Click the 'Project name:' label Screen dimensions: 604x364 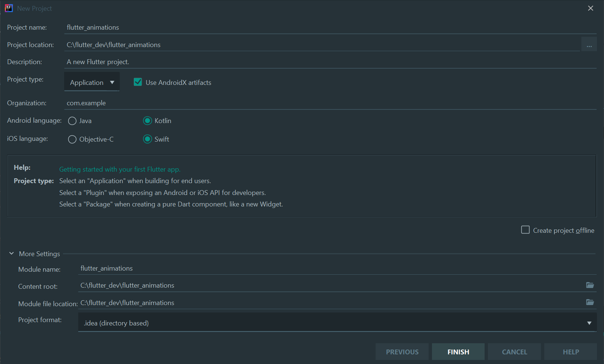click(x=27, y=27)
